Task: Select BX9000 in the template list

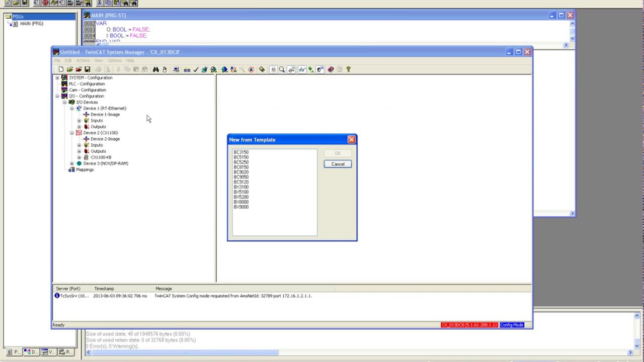Action: coord(241,207)
